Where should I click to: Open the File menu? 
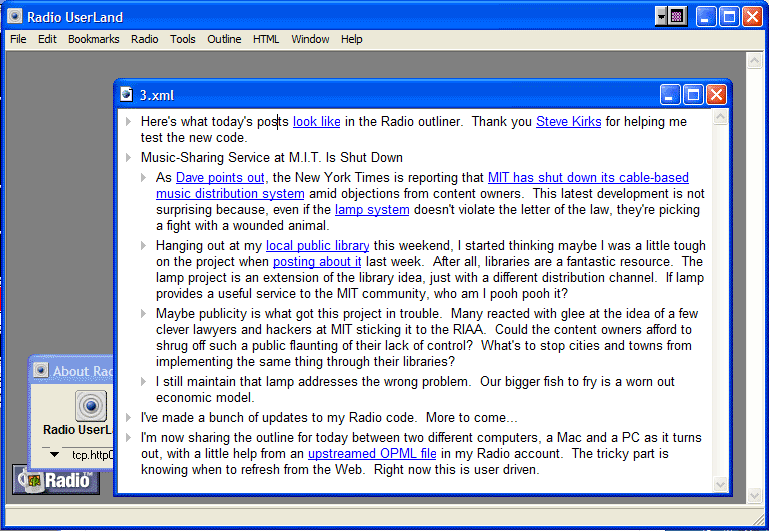[x=18, y=39]
